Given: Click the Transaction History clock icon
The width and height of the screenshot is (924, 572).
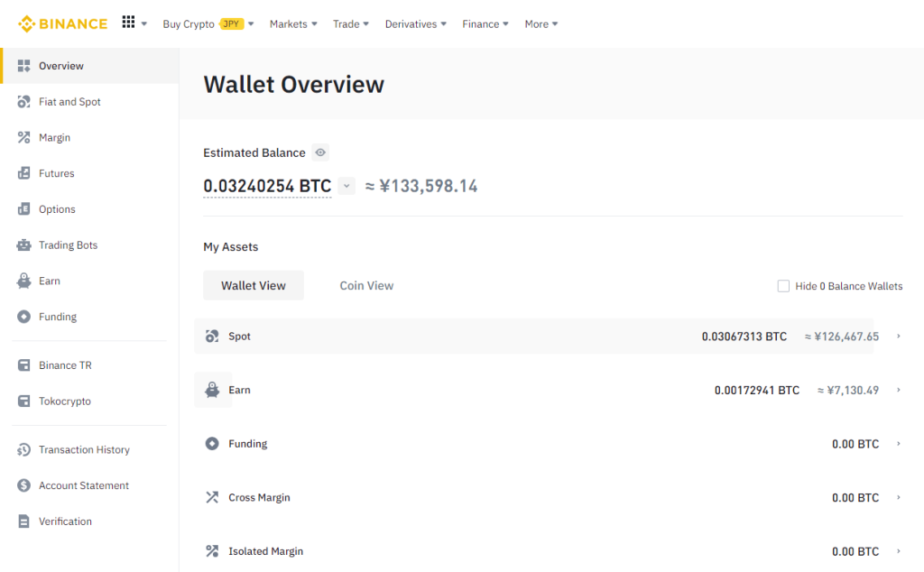Looking at the screenshot, I should (24, 450).
